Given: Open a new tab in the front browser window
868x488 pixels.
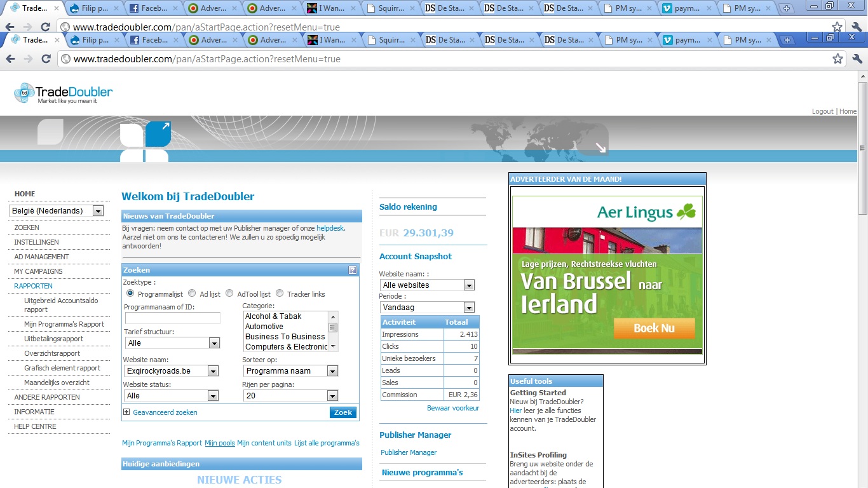Looking at the screenshot, I should point(787,40).
